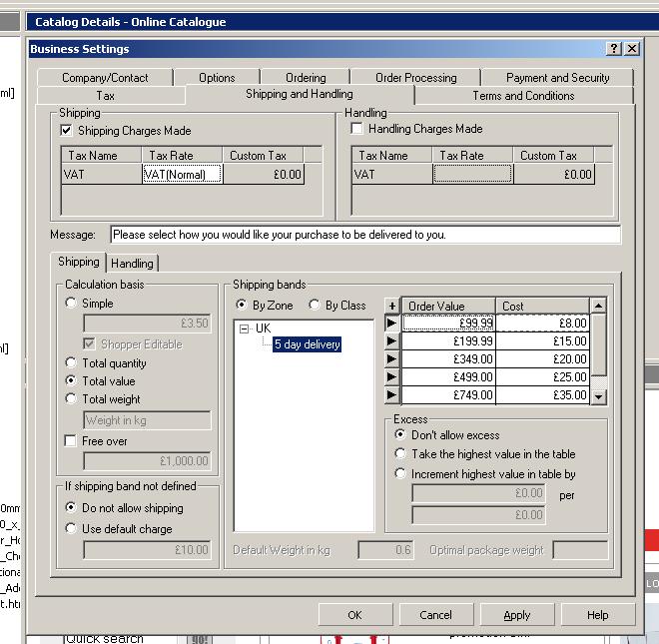Select row arrow for £499.00 order value
Viewport: 659px width, 644px height.
pyautogui.click(x=391, y=377)
